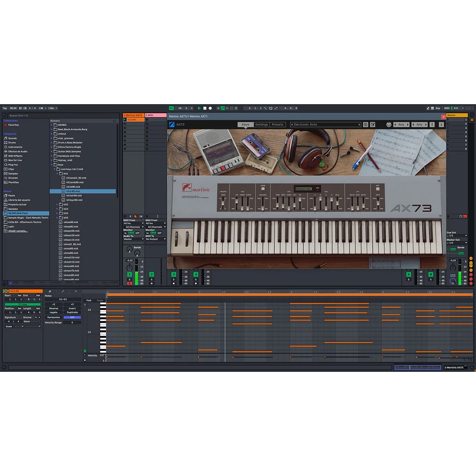Collapse the kit1 folder
The image size is (476, 476).
coord(57,174)
